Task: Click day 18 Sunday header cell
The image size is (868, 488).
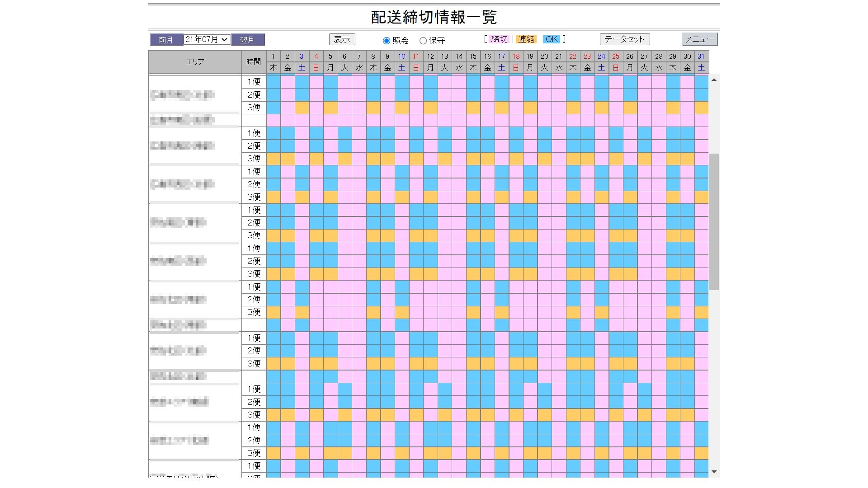Action: (516, 56)
